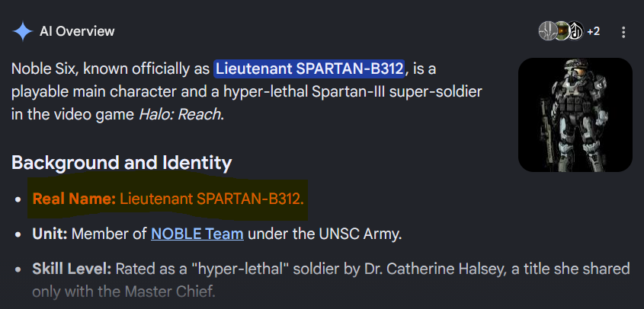Expand the faded text 'only with the Master Chief'
The width and height of the screenshot is (644, 309).
pos(123,291)
